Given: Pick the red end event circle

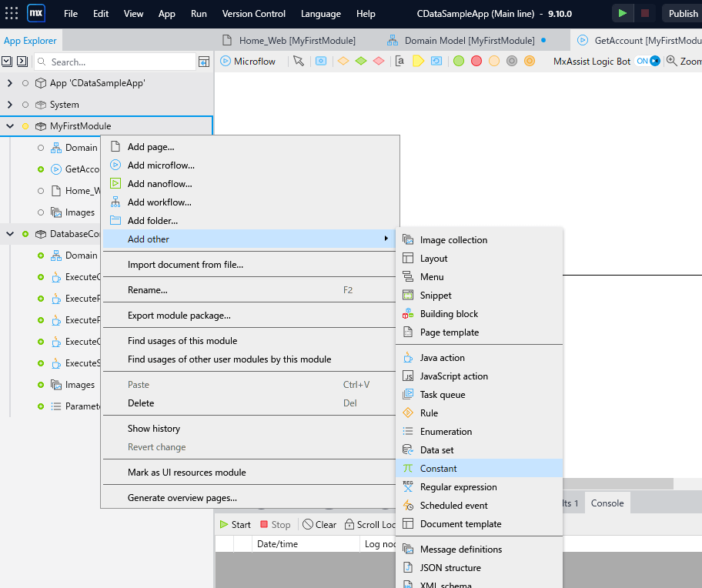Looking at the screenshot, I should coord(476,61).
